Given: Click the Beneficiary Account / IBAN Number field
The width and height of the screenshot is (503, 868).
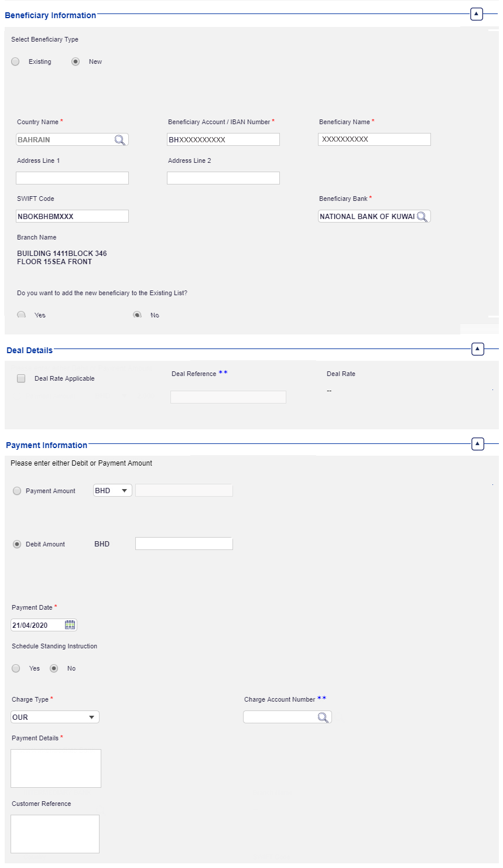Looking at the screenshot, I should [223, 140].
